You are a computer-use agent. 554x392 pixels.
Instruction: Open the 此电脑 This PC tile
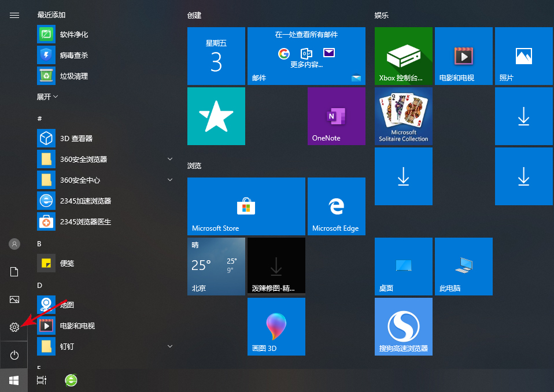pyautogui.click(x=464, y=267)
